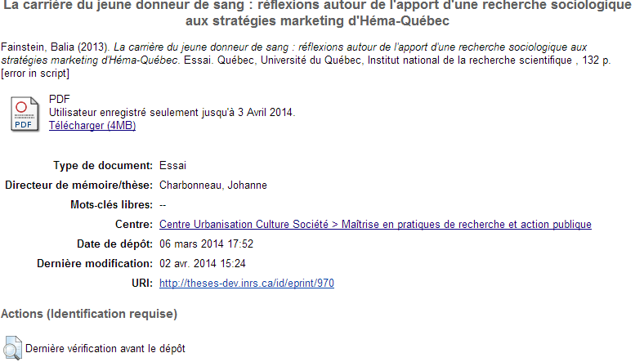Click the magnifier icon for final deposit check

pos(12,348)
